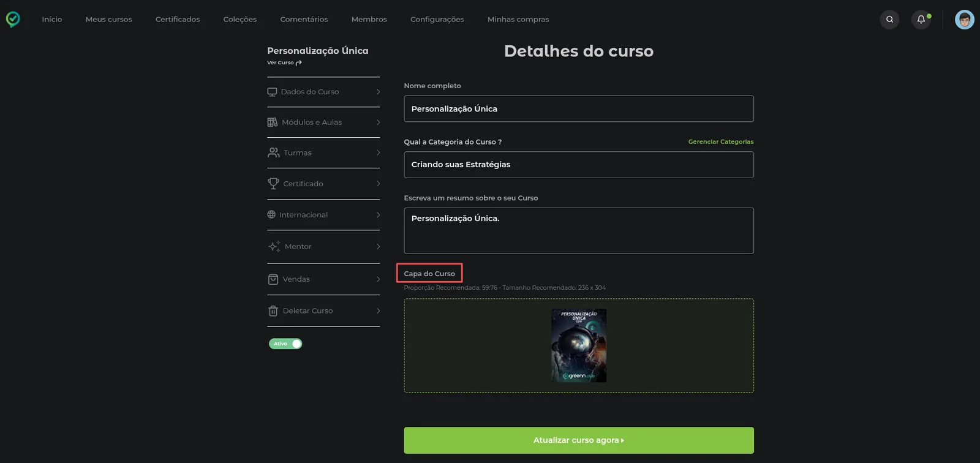The image size is (980, 463).
Task: Open Membros in top navigation
Action: tap(369, 20)
